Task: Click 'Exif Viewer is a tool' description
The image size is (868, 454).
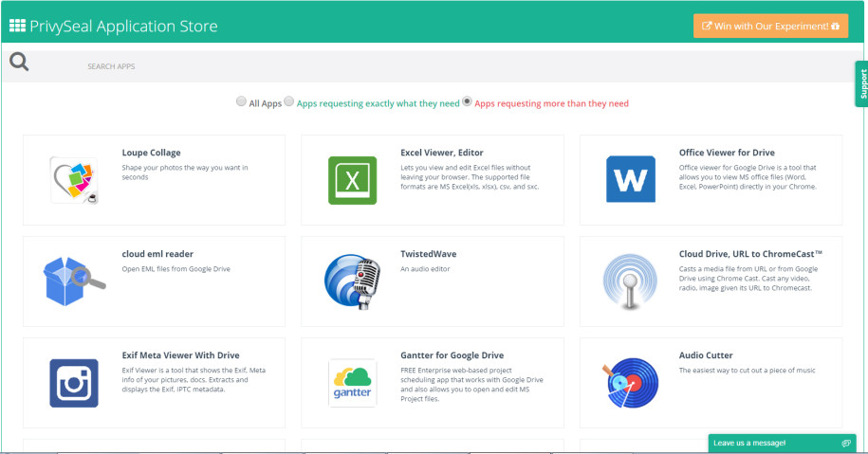Action: coord(194,379)
